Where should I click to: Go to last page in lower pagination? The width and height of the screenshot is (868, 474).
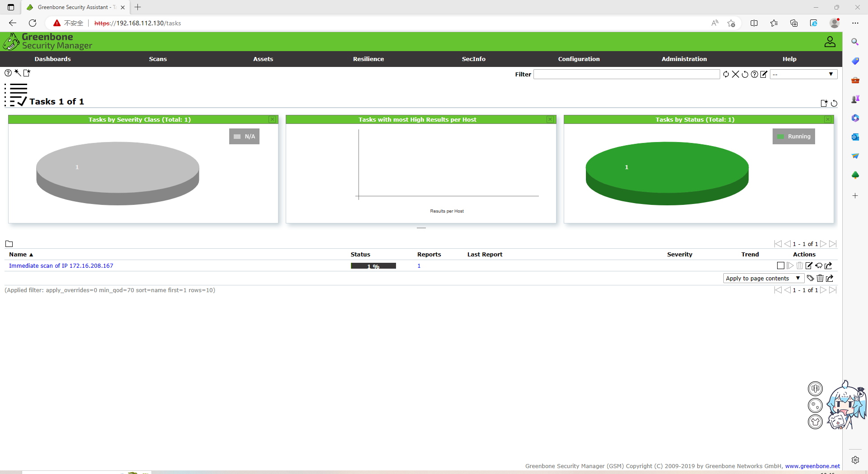833,290
